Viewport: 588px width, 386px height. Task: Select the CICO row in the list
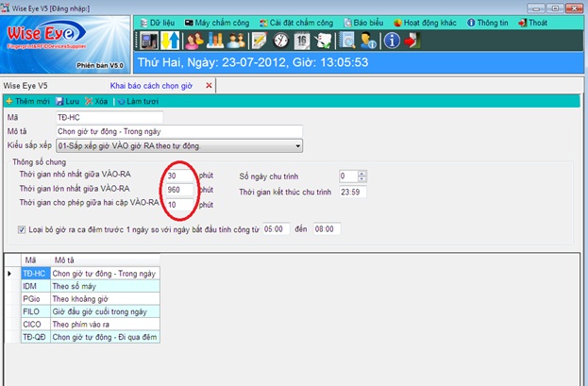[x=91, y=325]
